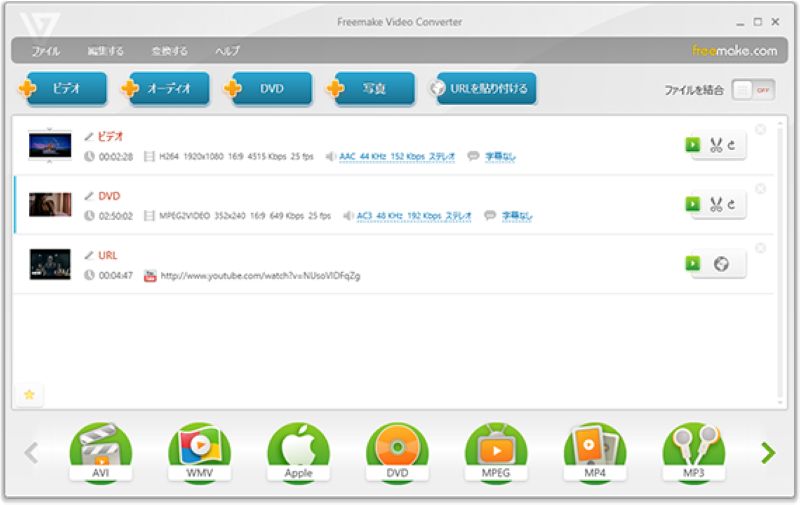Click the favorites star icon
The image size is (800, 505).
tap(29, 395)
